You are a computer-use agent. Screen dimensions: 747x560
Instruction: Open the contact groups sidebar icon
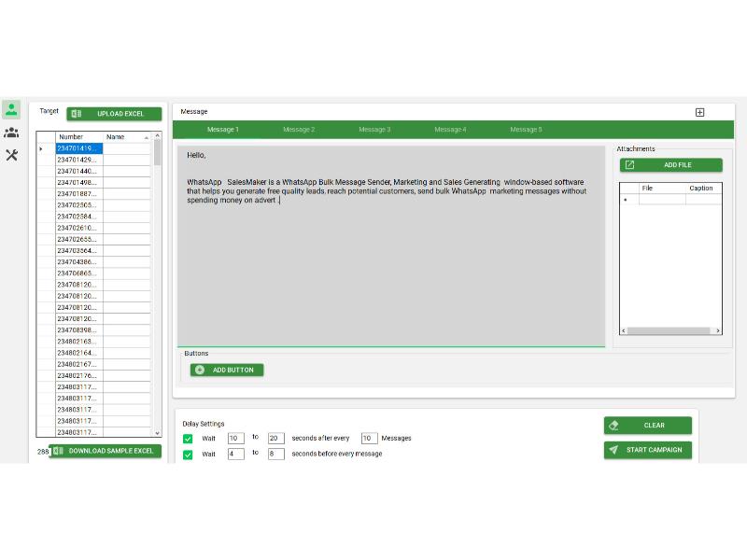click(x=12, y=133)
